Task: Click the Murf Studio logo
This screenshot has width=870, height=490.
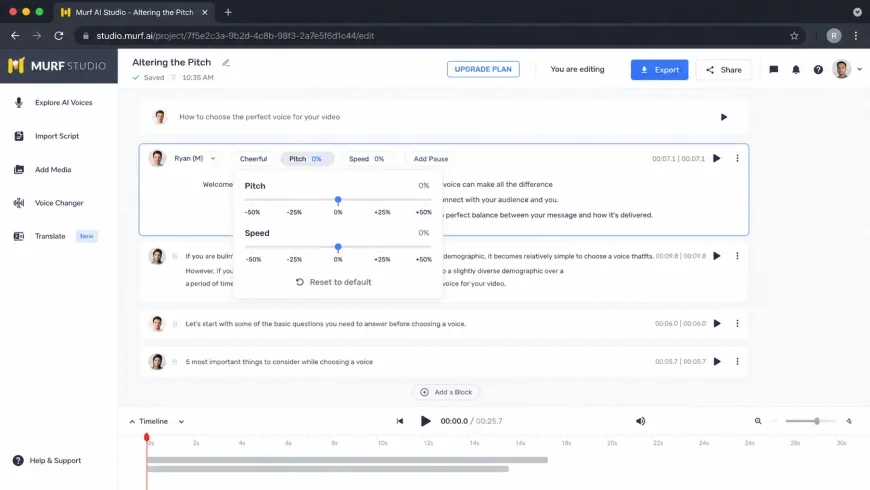Action: click(57, 65)
